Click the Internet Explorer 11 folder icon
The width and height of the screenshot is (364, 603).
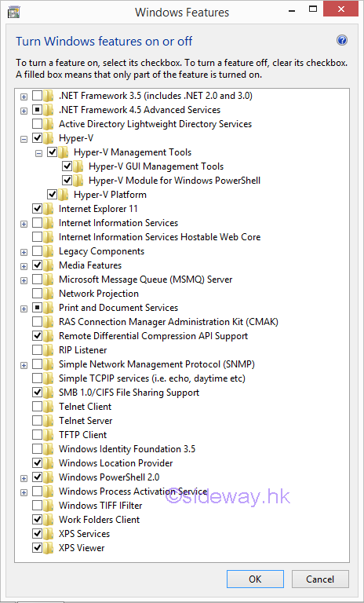click(x=49, y=208)
